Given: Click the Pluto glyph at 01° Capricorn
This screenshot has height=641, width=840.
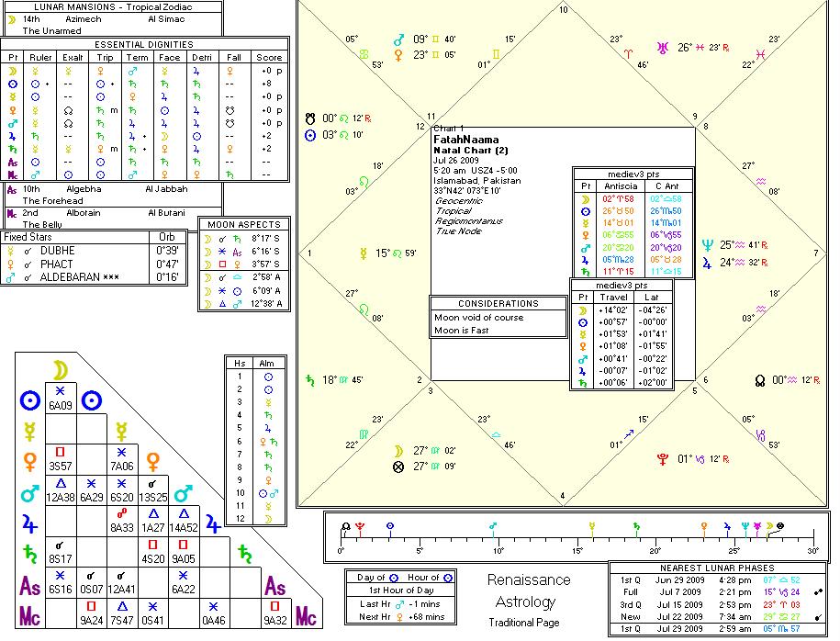Looking at the screenshot, I should click(x=663, y=459).
